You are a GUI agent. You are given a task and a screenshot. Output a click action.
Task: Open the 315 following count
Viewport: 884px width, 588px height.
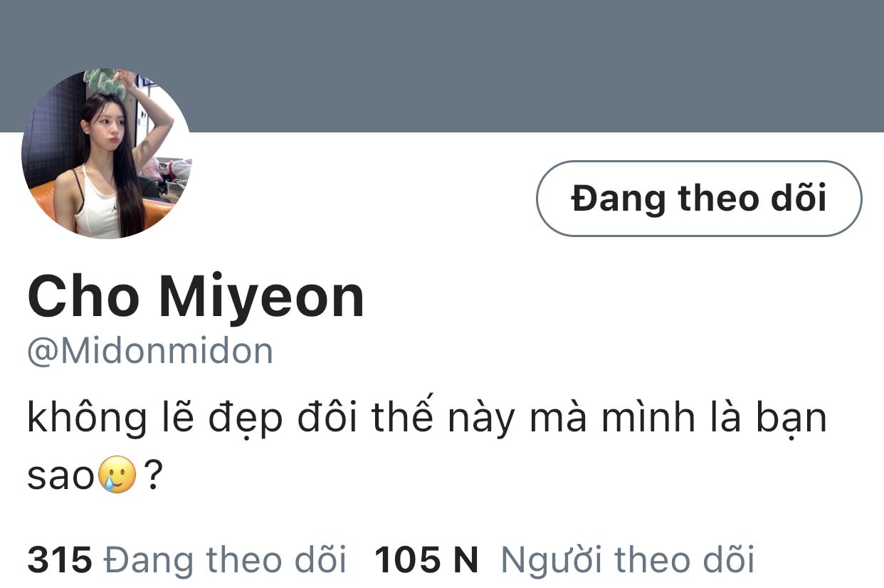pos(187,560)
